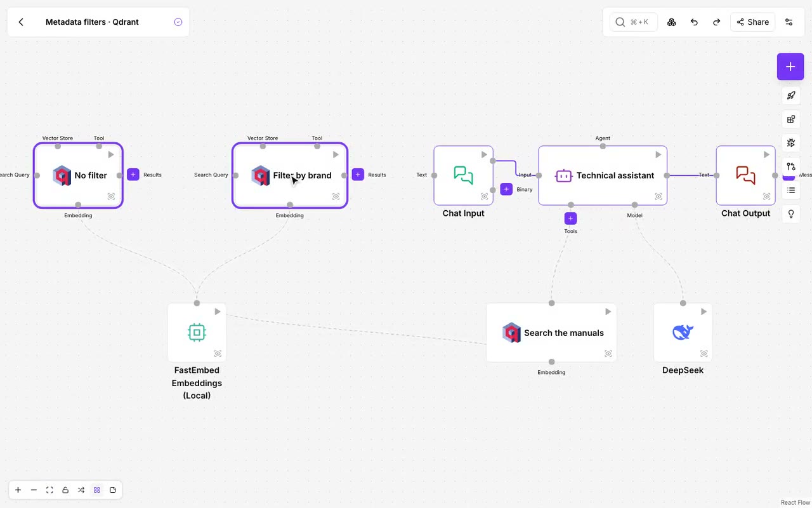
Task: Add a connection from Chat Input Binary
Action: pos(506,189)
